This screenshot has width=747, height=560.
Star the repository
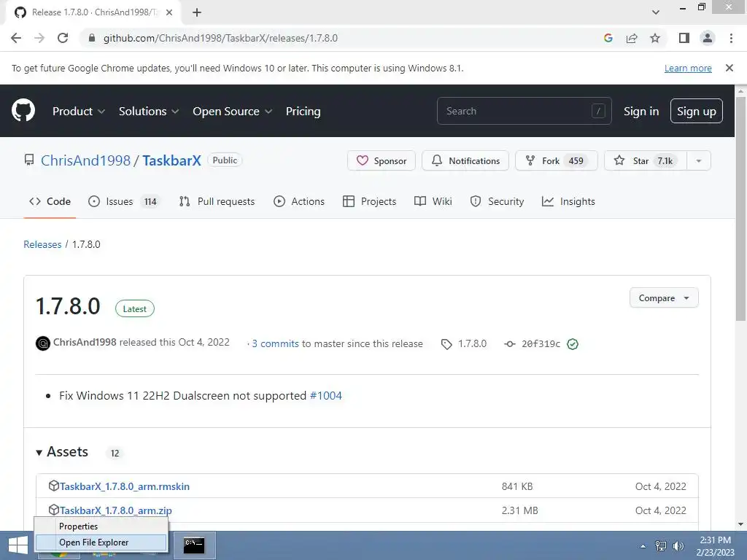pyautogui.click(x=645, y=160)
